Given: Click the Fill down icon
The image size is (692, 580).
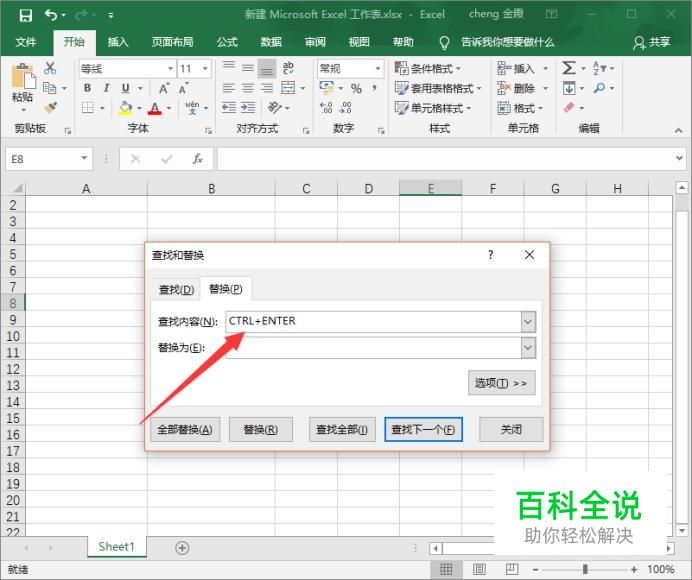Looking at the screenshot, I should 569,88.
